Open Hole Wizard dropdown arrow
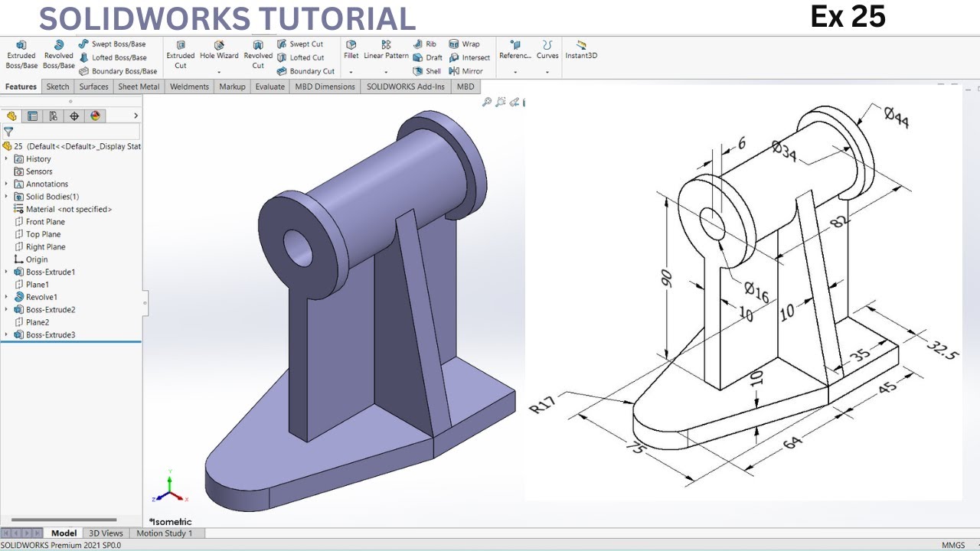 pyautogui.click(x=219, y=72)
